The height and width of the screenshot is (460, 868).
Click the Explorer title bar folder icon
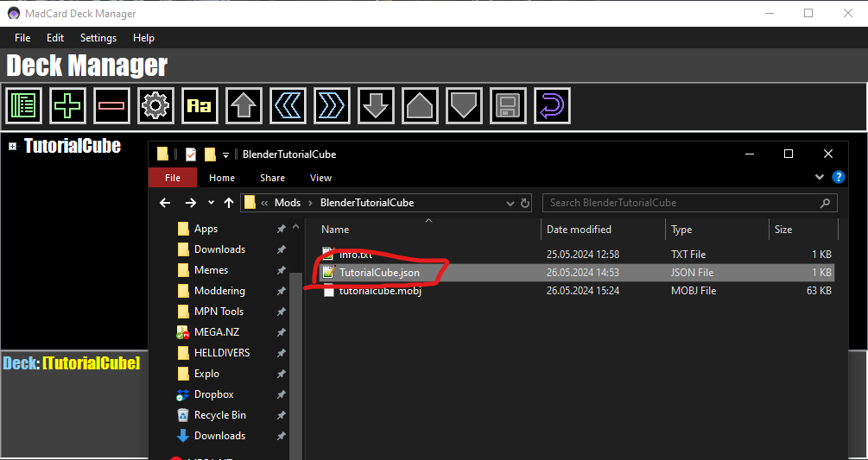click(x=162, y=154)
